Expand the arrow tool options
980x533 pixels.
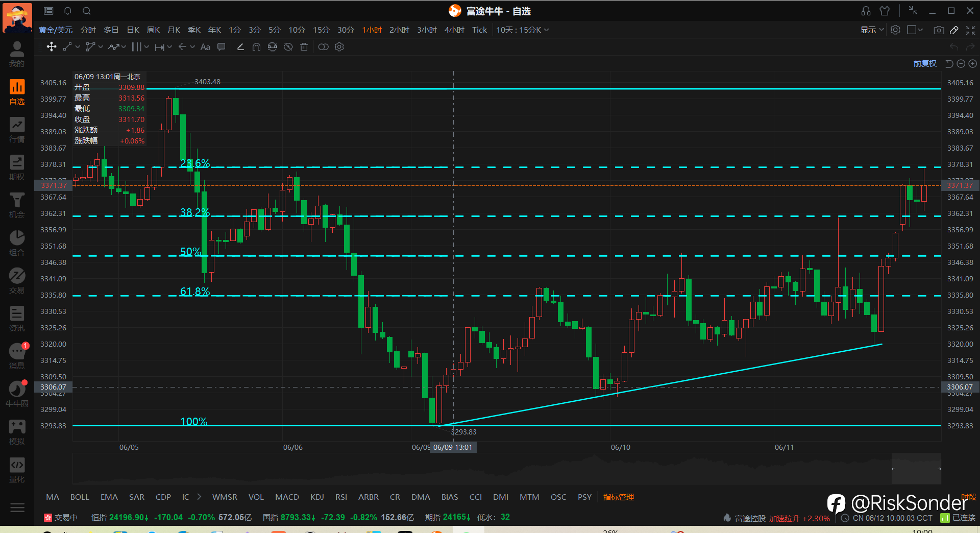[x=192, y=47]
